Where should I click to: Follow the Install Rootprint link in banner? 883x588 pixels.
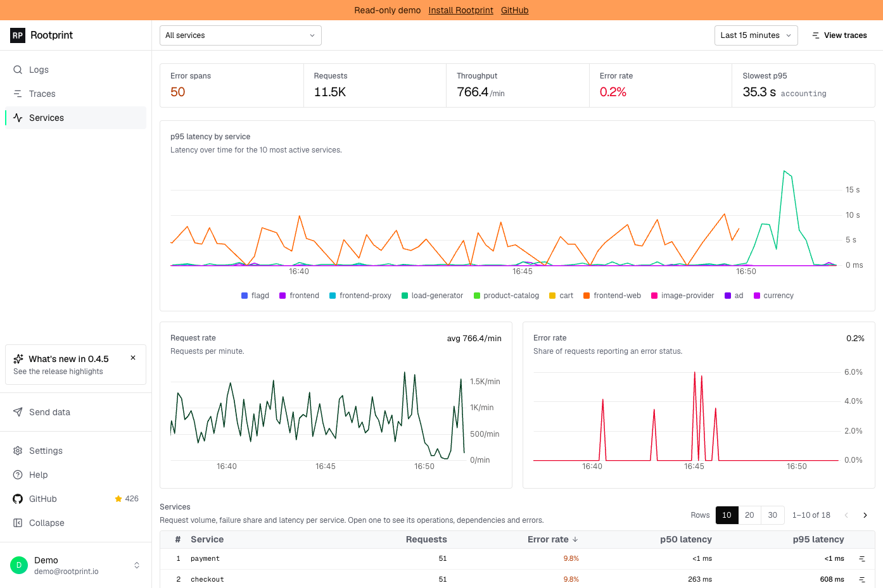pyautogui.click(x=461, y=10)
